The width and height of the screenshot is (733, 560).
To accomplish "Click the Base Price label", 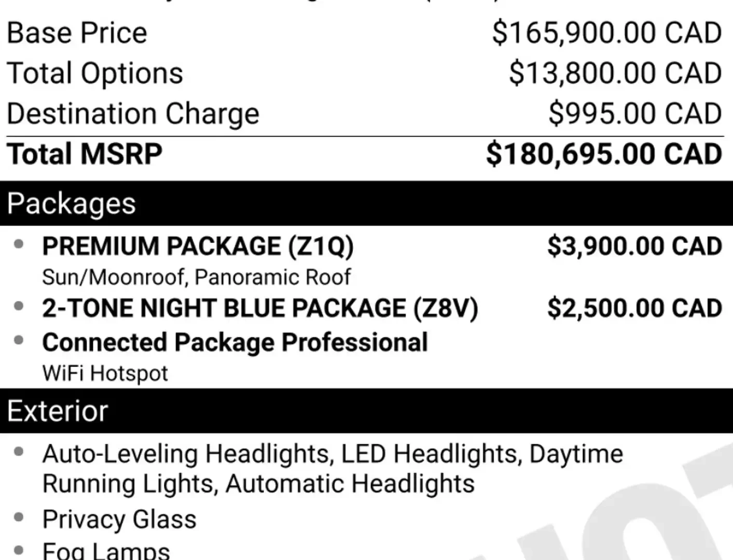I will (77, 33).
